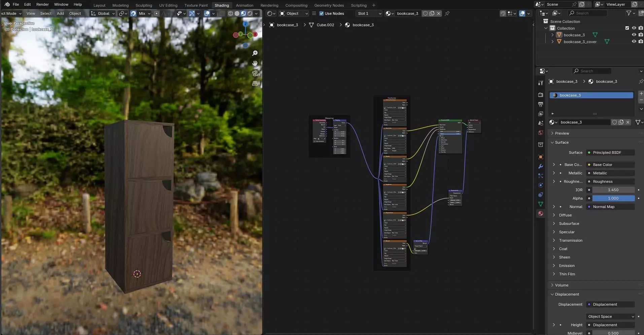Open the Render properties tab
The height and width of the screenshot is (335, 644).
pyautogui.click(x=541, y=95)
